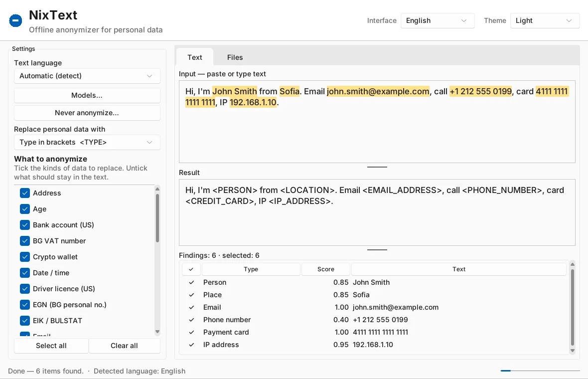Open the Interface language dropdown

coord(437,20)
